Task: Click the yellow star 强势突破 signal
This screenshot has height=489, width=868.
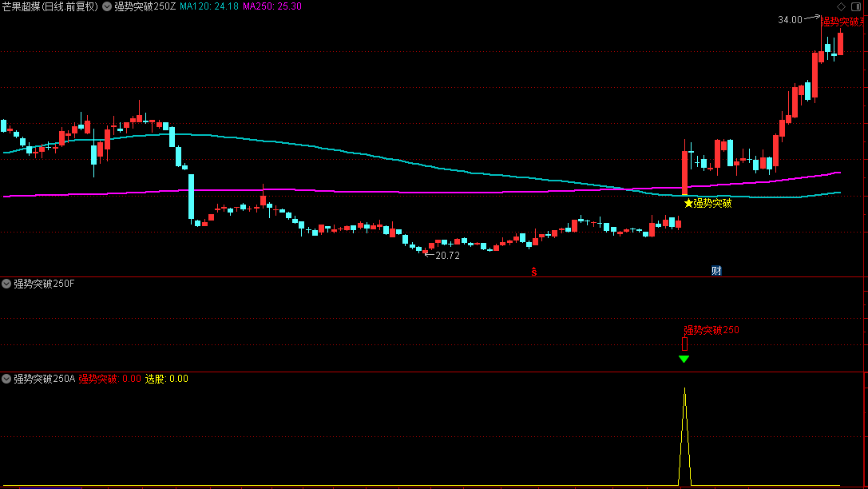Action: [x=708, y=203]
